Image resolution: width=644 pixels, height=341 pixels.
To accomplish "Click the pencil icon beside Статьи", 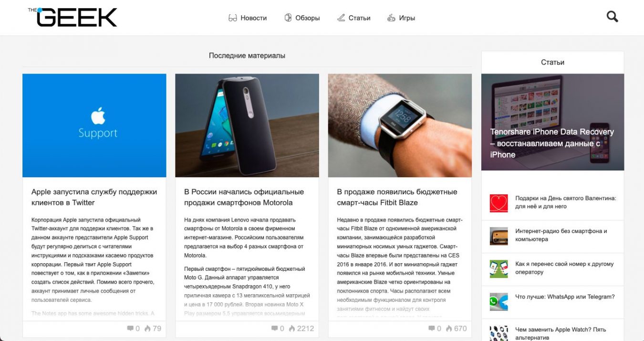I will 341,18.
